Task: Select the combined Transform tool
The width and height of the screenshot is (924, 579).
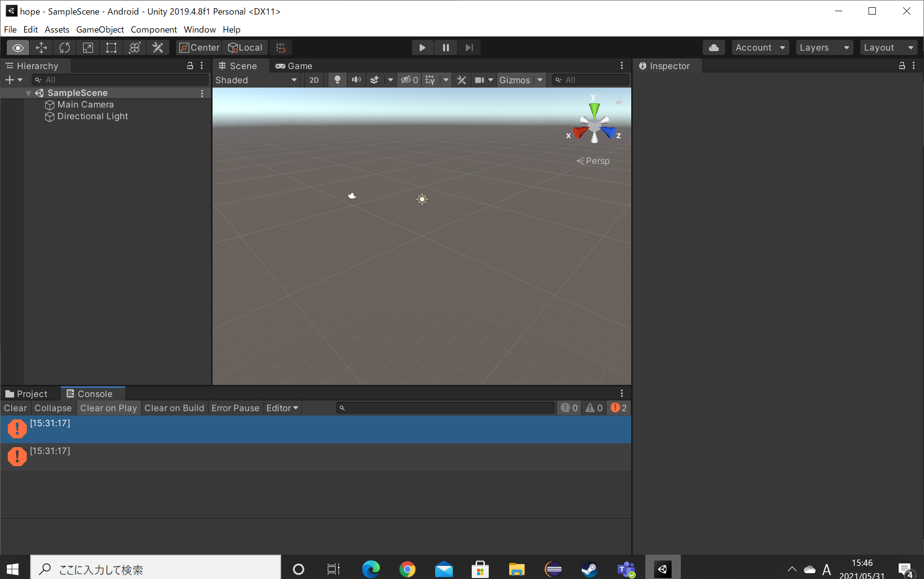Action: click(x=134, y=47)
